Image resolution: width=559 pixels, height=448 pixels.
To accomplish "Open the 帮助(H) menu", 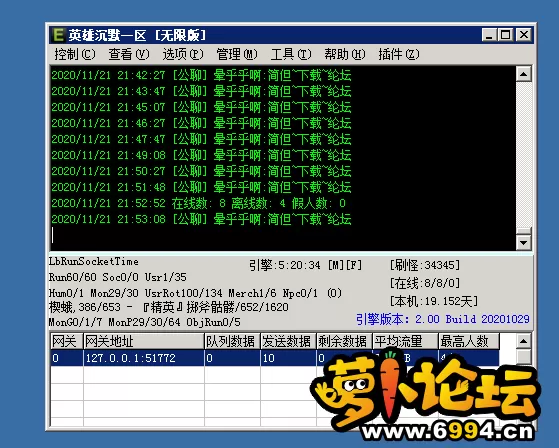I will pyautogui.click(x=345, y=55).
